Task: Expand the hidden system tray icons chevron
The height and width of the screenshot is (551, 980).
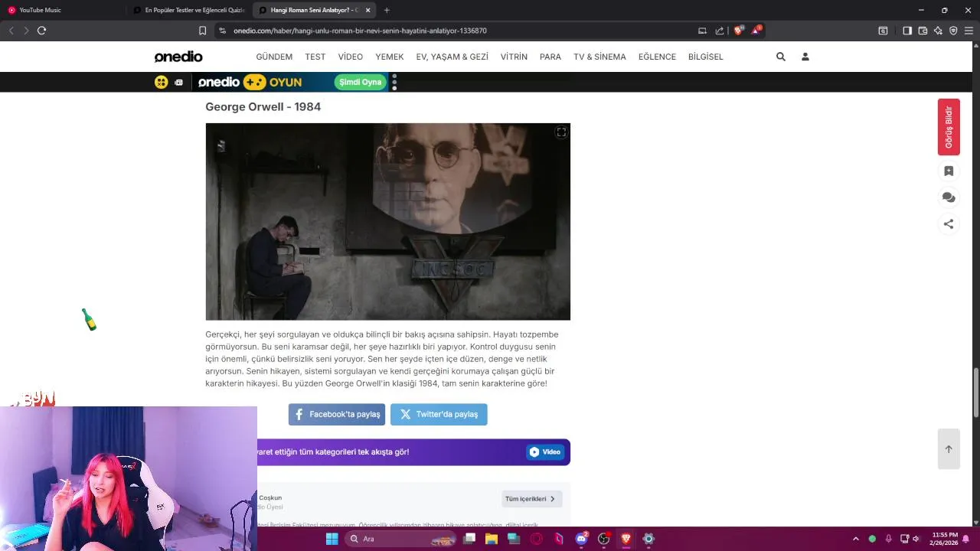Action: 856,539
